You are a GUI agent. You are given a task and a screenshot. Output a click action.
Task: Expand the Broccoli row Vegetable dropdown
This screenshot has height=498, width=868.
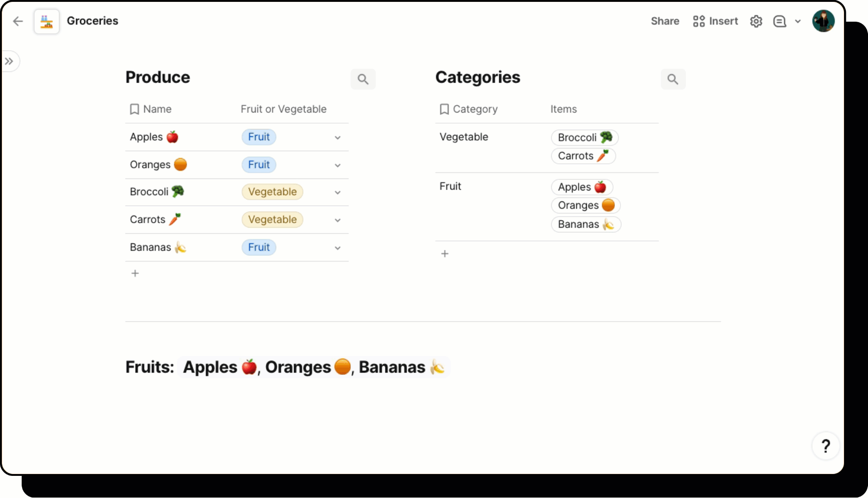coord(337,192)
